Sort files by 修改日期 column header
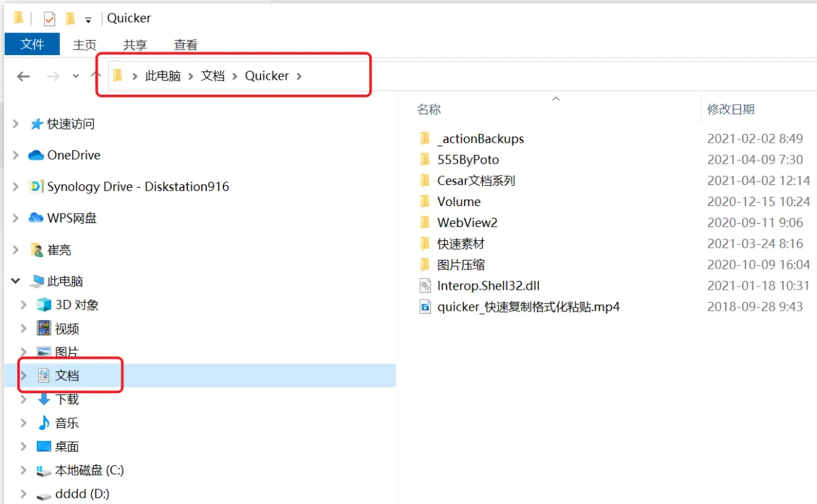 (x=731, y=109)
